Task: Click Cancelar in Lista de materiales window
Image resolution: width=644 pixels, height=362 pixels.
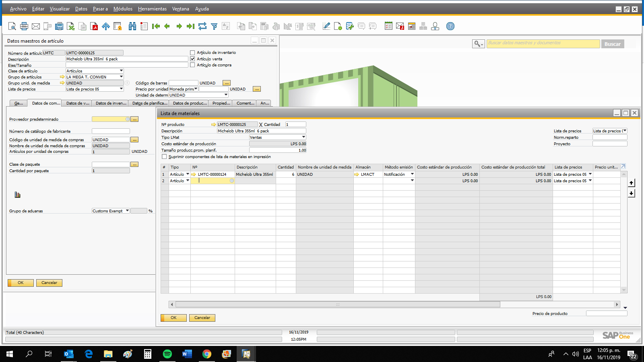Action: 202,318
